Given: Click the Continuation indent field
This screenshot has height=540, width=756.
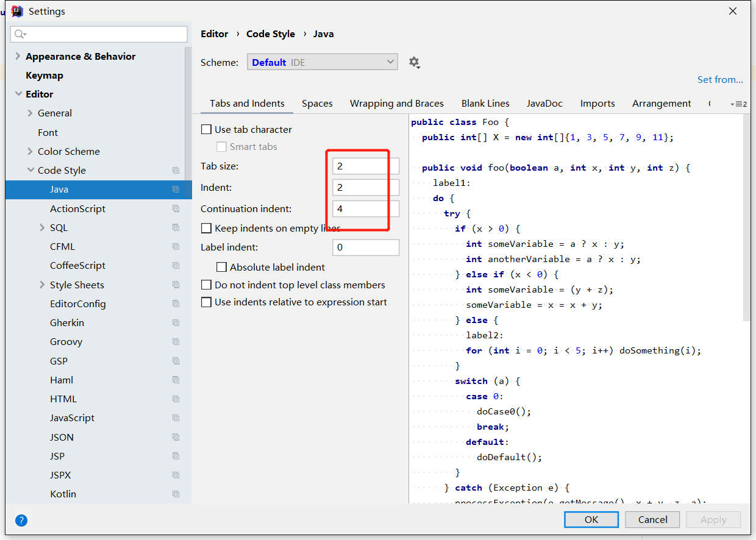Looking at the screenshot, I should 366,209.
